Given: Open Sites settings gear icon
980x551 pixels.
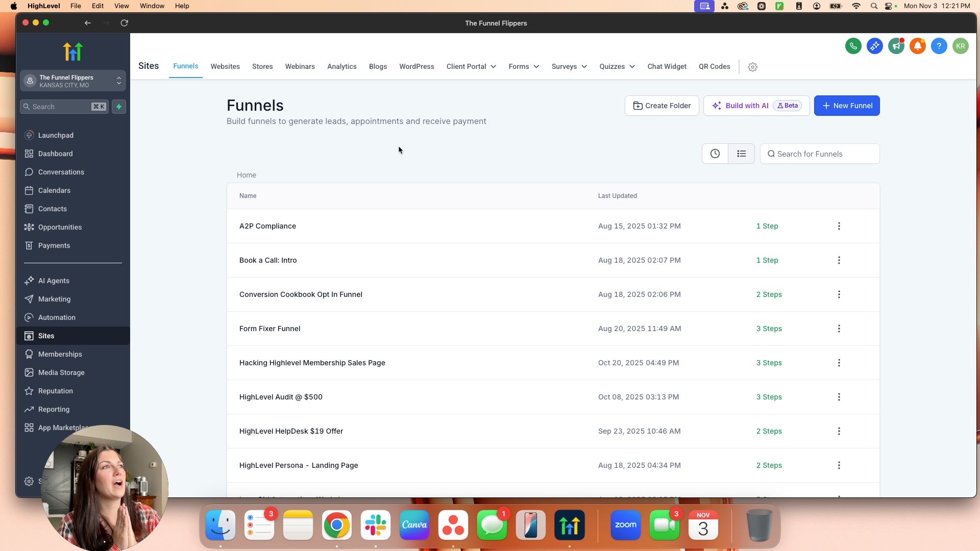Looking at the screenshot, I should (x=752, y=67).
